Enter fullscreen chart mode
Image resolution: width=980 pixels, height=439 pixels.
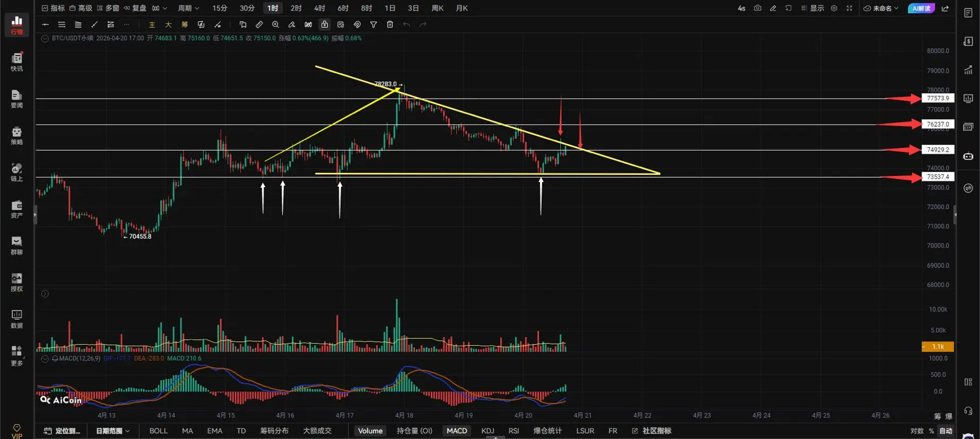coord(849,8)
